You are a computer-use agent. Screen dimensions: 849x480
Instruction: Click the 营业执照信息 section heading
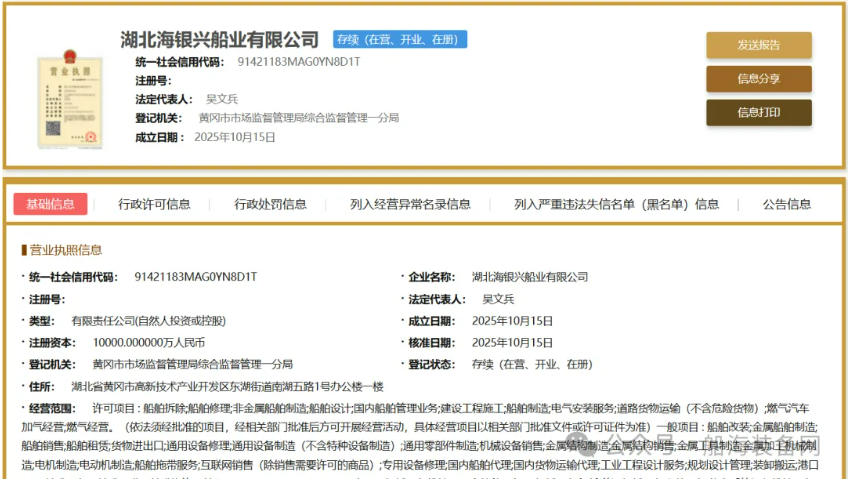[65, 250]
